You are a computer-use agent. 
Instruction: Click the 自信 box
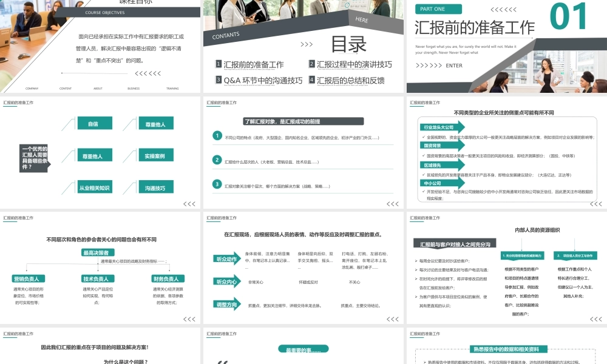[x=95, y=123]
